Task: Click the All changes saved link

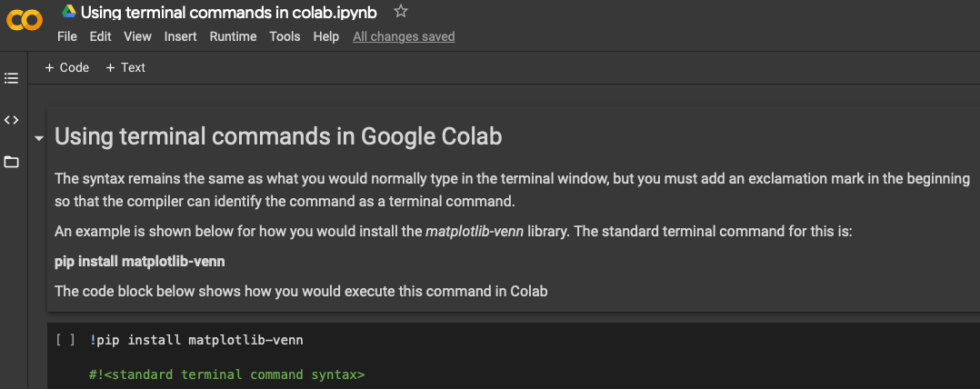Action: (x=404, y=37)
